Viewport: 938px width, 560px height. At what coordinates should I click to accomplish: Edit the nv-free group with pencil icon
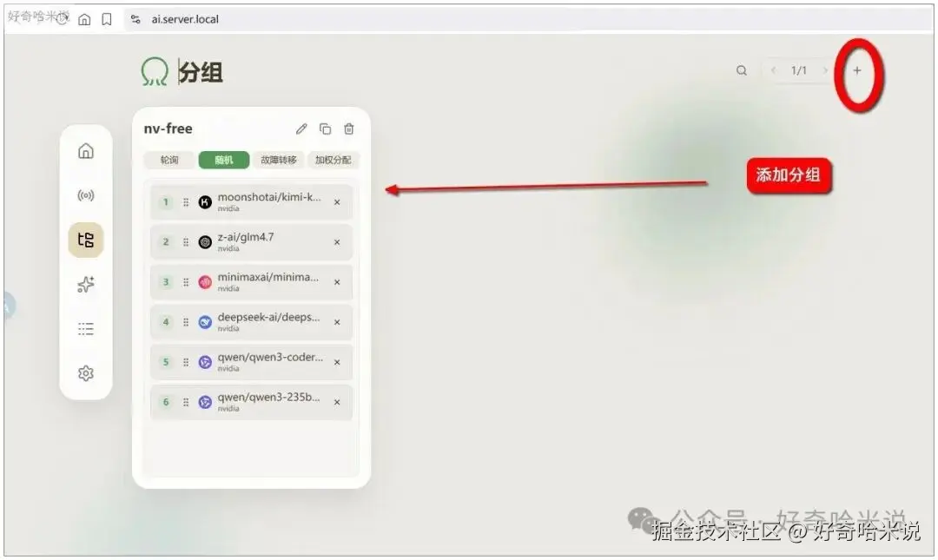[301, 128]
